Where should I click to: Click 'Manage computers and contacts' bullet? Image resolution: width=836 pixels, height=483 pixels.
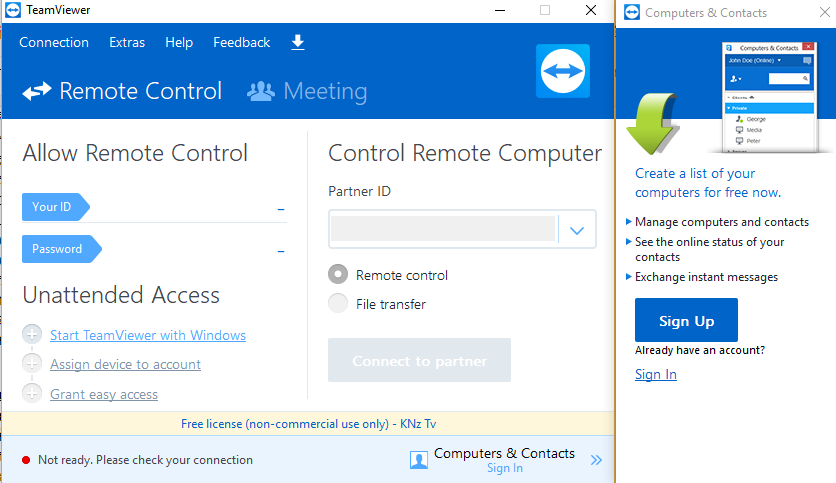721,222
